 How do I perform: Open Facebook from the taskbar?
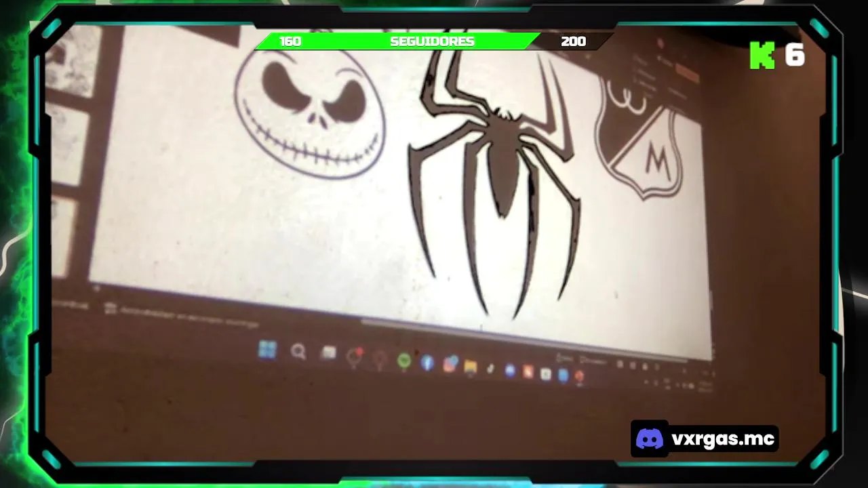pos(427,363)
